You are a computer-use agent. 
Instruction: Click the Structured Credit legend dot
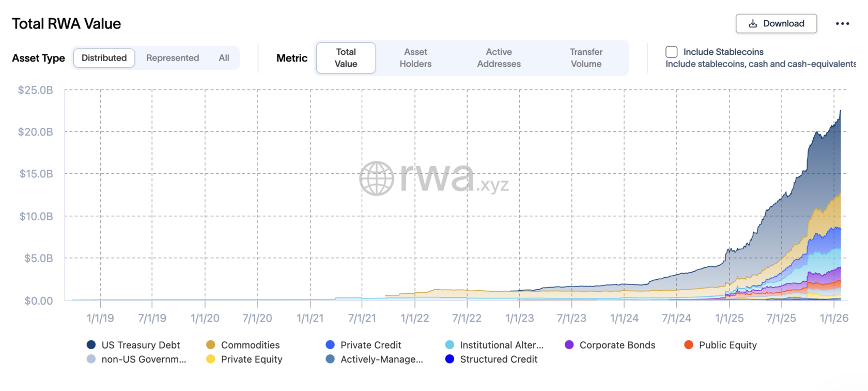[x=450, y=359]
